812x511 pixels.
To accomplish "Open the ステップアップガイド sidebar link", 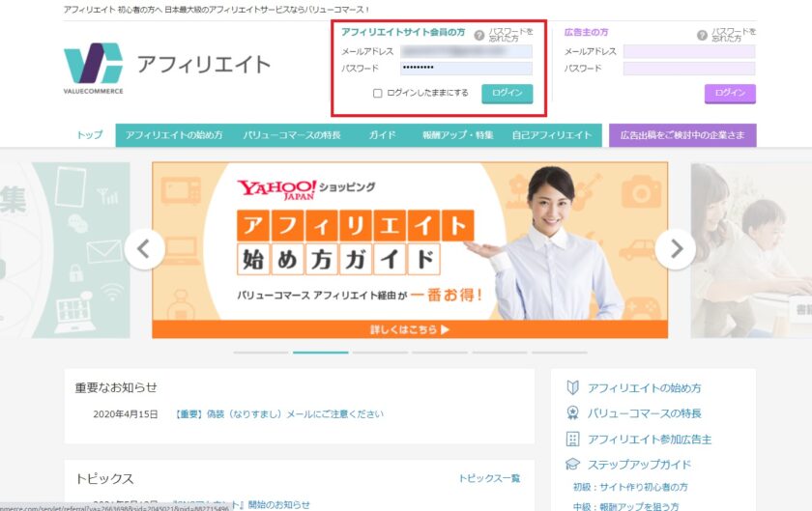I will (x=639, y=465).
